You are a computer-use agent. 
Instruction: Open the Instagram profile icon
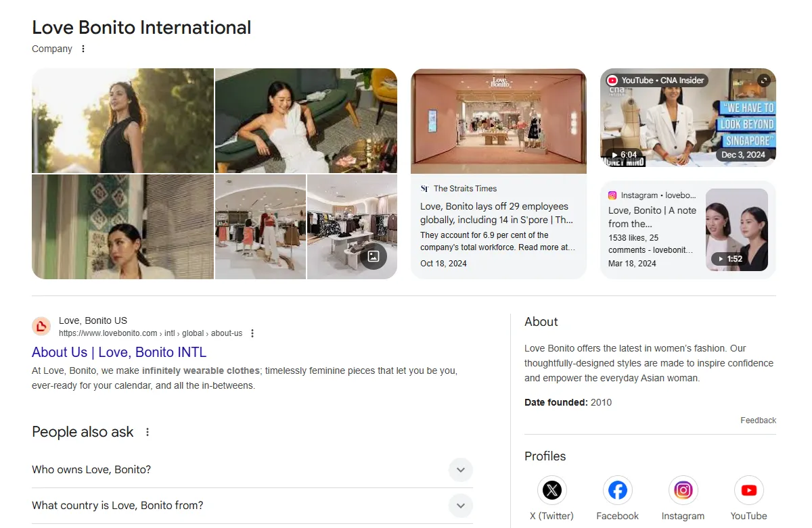click(683, 490)
